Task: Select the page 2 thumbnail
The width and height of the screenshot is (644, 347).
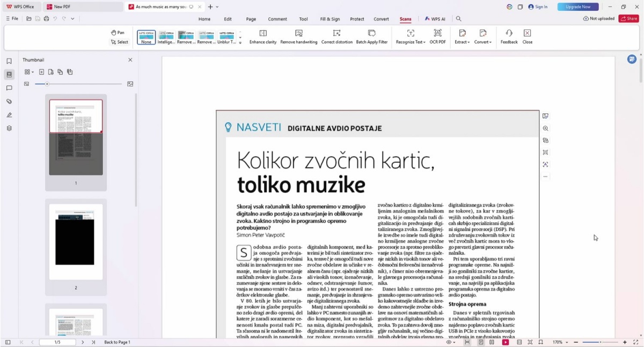Action: point(76,242)
